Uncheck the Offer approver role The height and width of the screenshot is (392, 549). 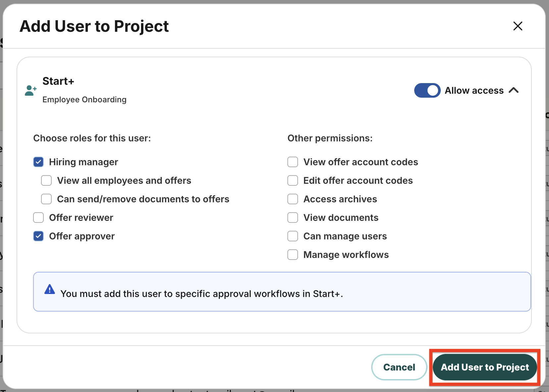coord(38,236)
